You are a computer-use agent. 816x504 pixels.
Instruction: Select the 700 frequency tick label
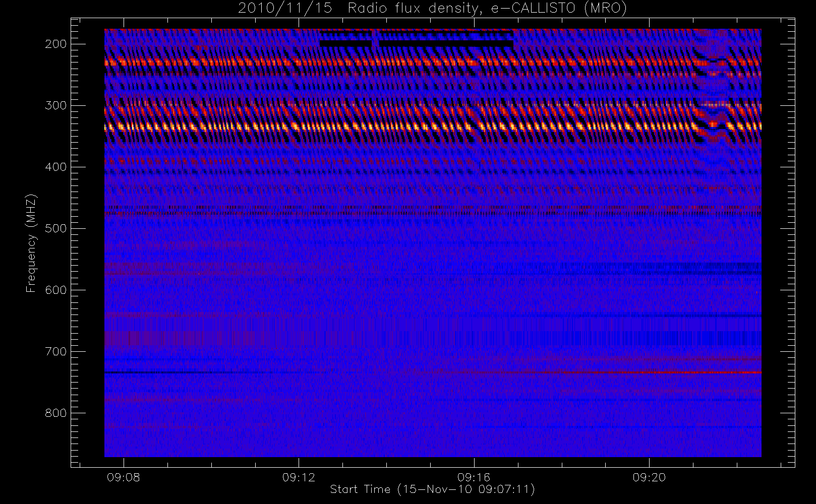[x=56, y=351]
